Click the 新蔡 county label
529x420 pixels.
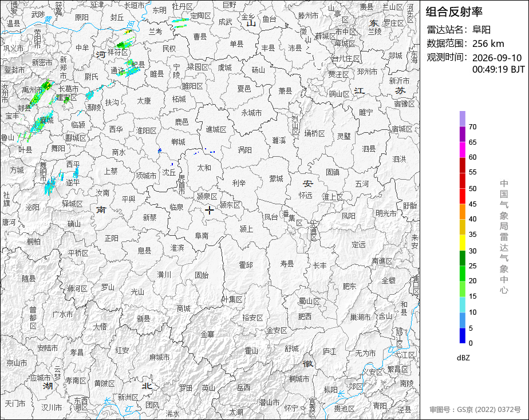click(x=149, y=217)
